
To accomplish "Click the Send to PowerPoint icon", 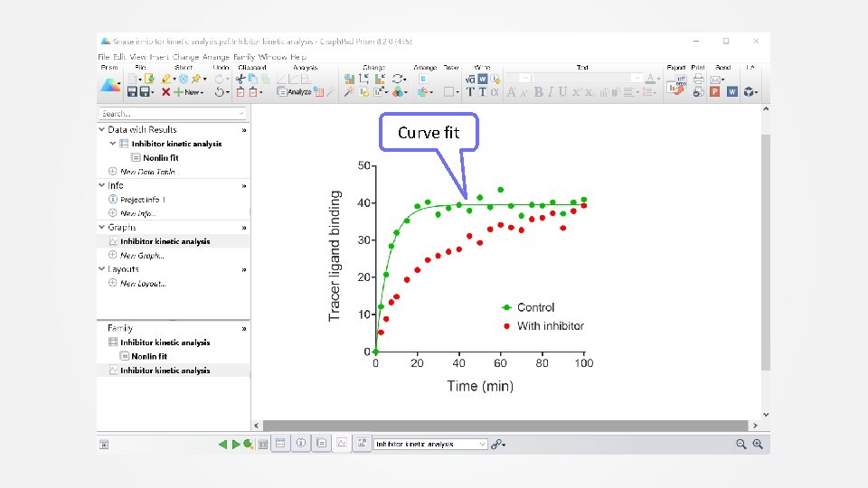I will point(714,92).
